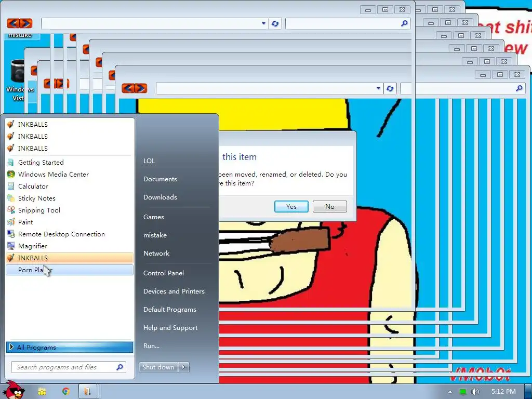Launch Chrome from the taskbar
532x399 pixels.
66,392
